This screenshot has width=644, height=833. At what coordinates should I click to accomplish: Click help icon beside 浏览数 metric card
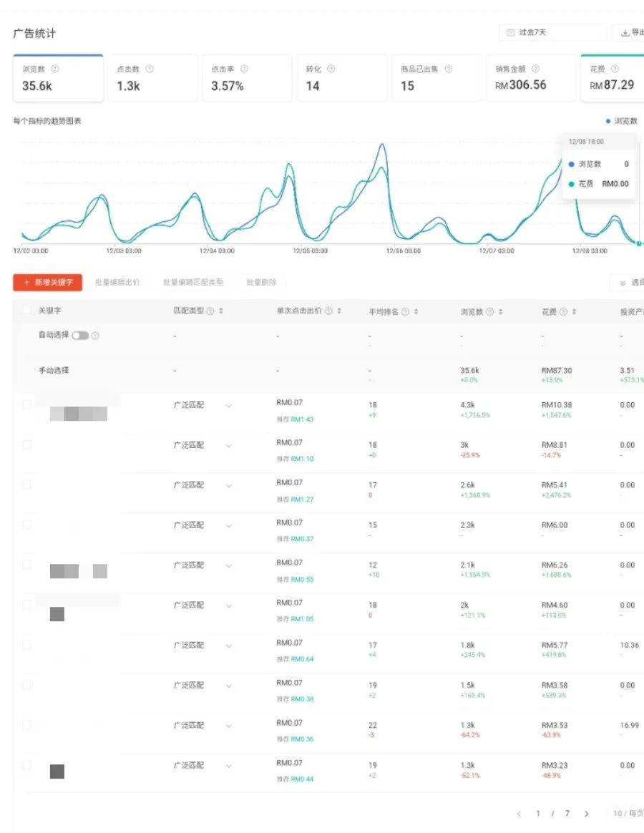(54, 69)
